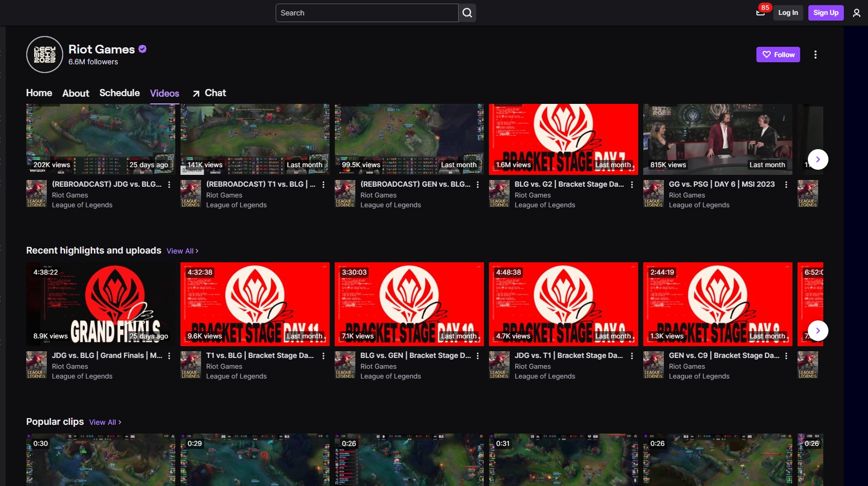Follow the Riot Games channel
Image resolution: width=868 pixels, height=486 pixels.
pyautogui.click(x=778, y=55)
